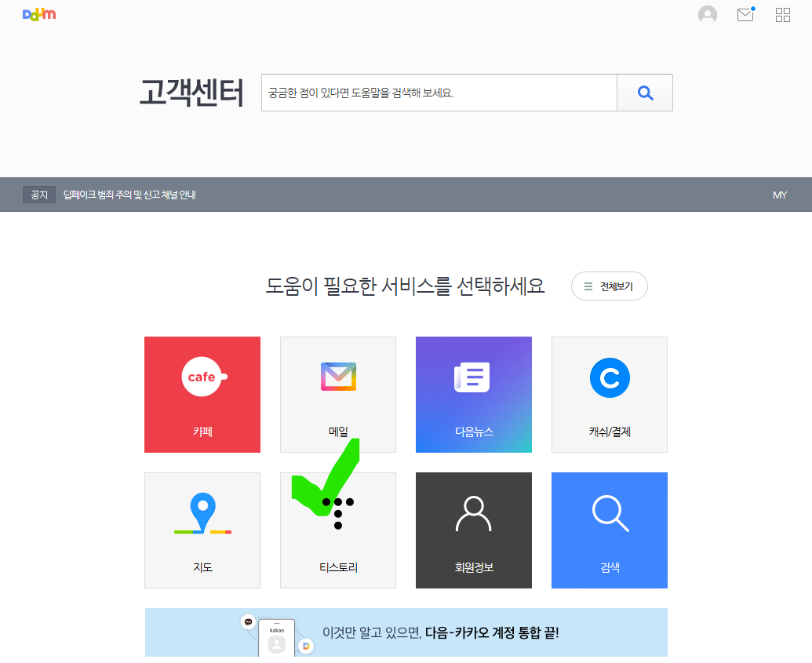This screenshot has width=812, height=663.
Task: Select the Tistory (티스토리) service icon
Action: click(337, 530)
